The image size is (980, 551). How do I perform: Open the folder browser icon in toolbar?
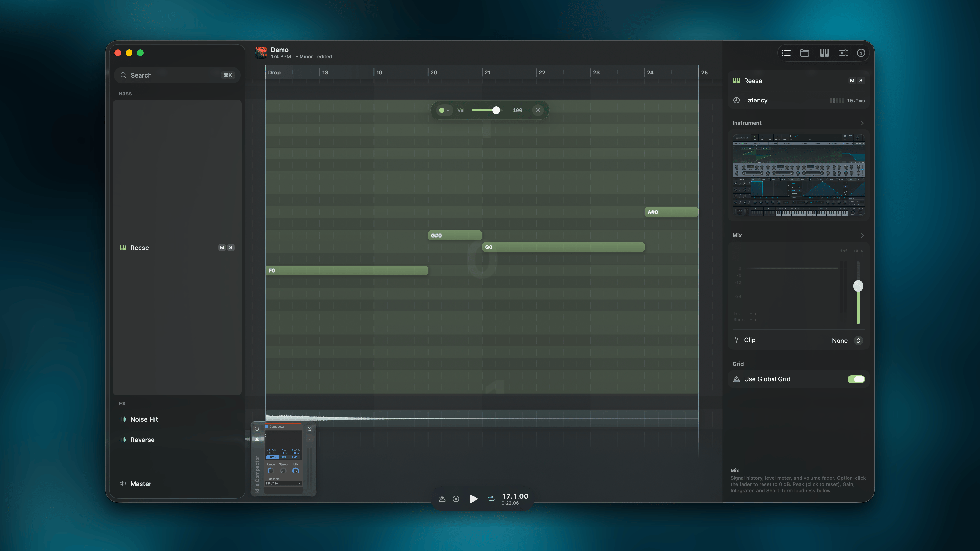tap(804, 53)
